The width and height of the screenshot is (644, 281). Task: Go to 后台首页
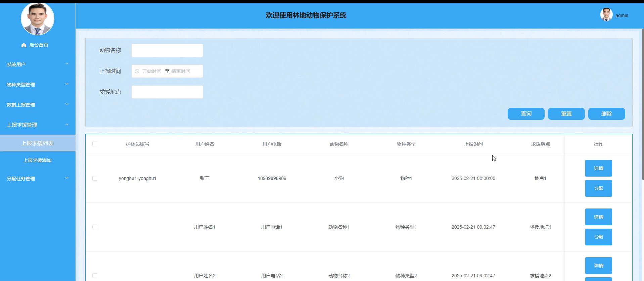pos(39,45)
